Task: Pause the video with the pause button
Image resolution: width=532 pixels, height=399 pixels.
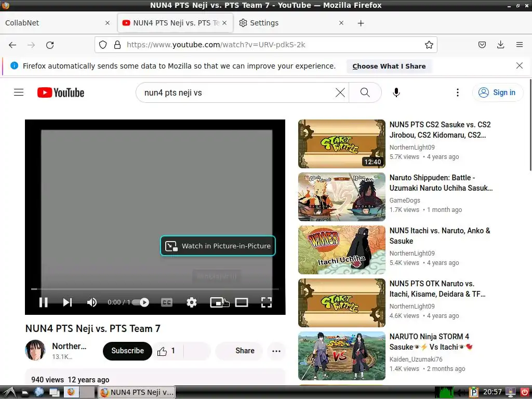Action: [44, 302]
